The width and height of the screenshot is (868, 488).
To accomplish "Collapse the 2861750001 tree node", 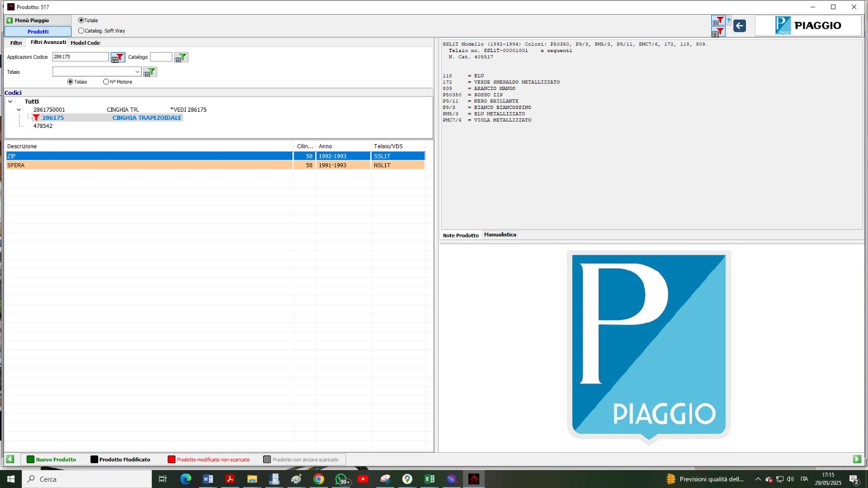I will click(x=19, y=110).
